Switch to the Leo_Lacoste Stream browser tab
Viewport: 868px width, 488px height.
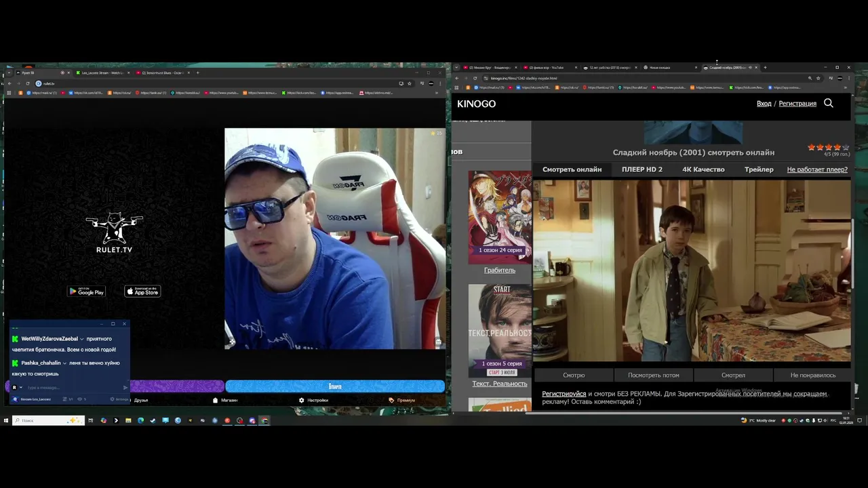coord(102,73)
